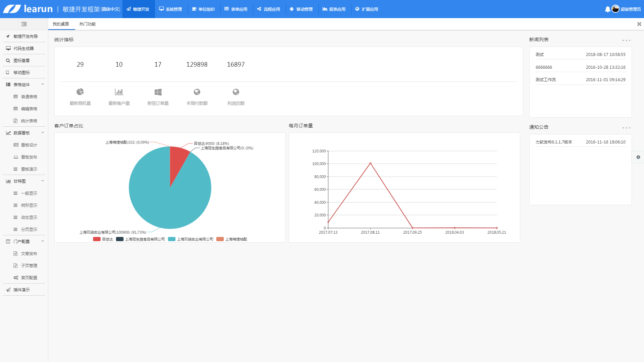The height and width of the screenshot is (362, 644).
Task: Collapse the 数据看板 section chevron
Action: click(x=43, y=132)
